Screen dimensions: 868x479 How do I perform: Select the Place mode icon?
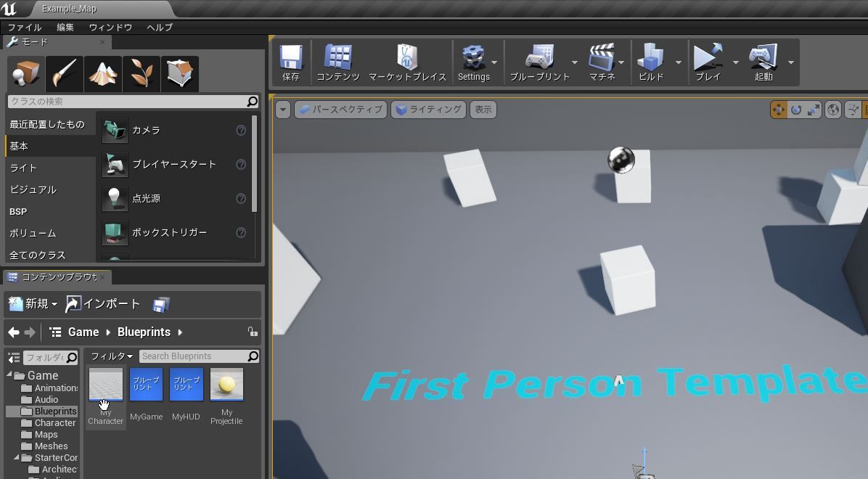pyautogui.click(x=26, y=73)
